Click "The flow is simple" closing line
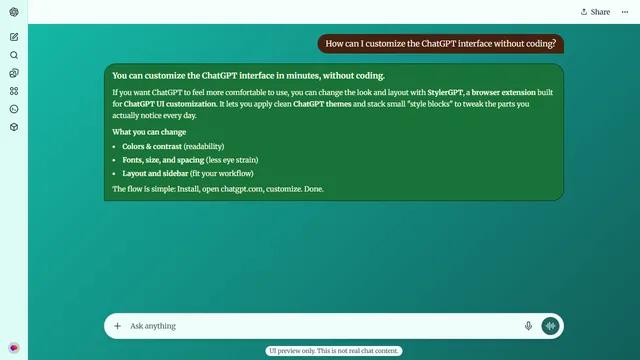The width and height of the screenshot is (640, 360). tap(218, 189)
